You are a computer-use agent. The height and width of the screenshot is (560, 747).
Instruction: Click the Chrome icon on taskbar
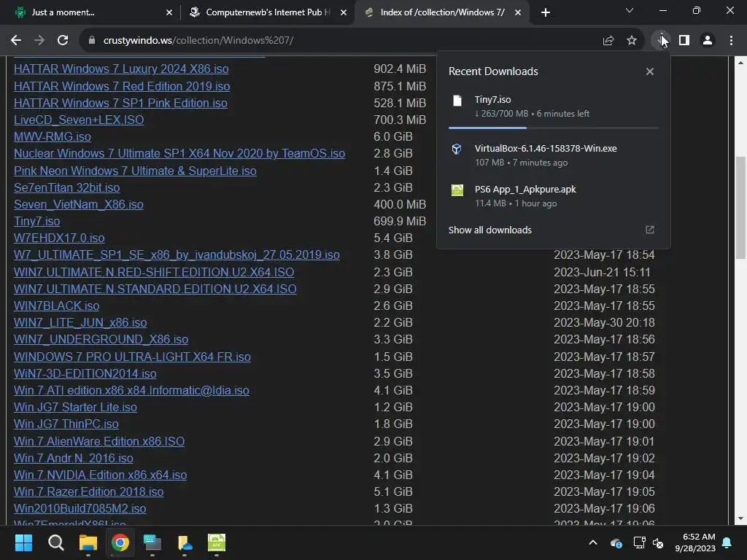pos(120,542)
